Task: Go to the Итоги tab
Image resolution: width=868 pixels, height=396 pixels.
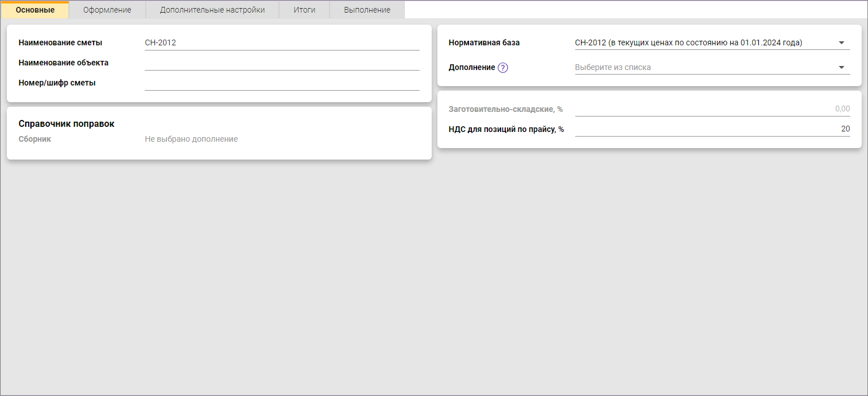Action: tap(304, 10)
